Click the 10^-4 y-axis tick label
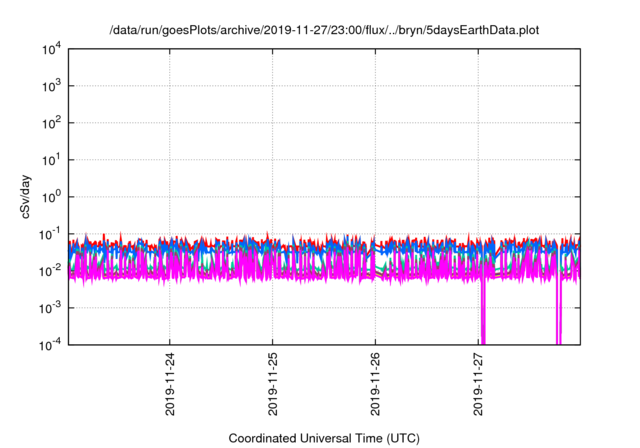 point(51,345)
